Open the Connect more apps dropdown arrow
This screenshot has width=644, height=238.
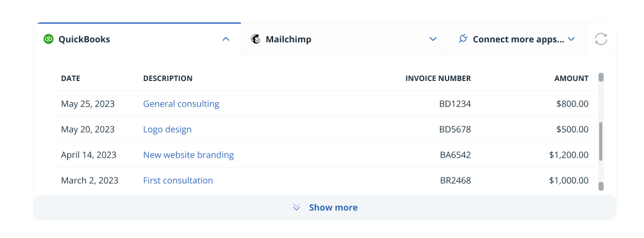click(571, 39)
